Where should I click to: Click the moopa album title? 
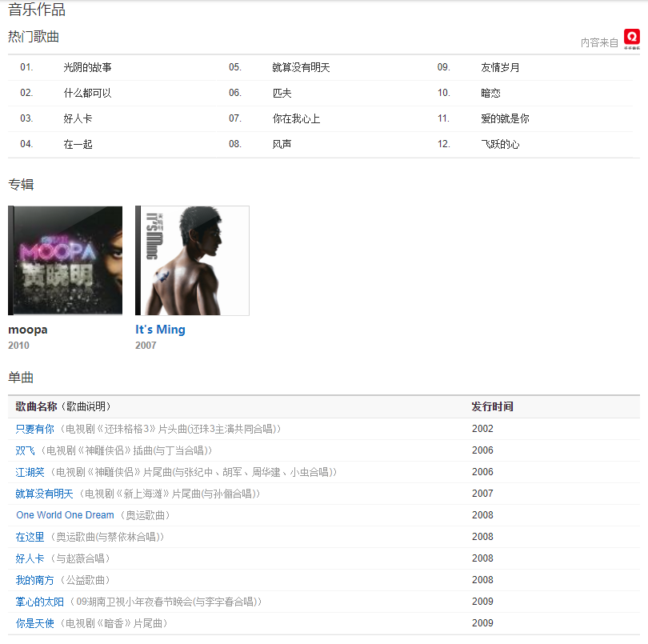pyautogui.click(x=28, y=330)
